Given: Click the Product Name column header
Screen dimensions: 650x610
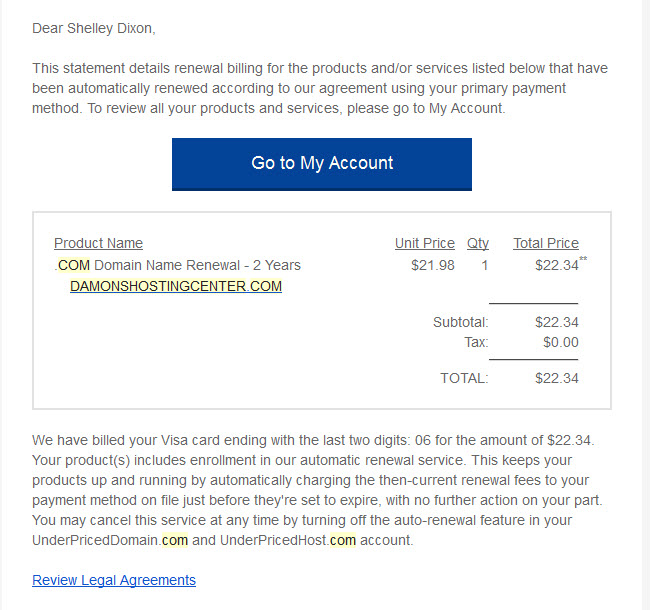Looking at the screenshot, I should [x=98, y=243].
